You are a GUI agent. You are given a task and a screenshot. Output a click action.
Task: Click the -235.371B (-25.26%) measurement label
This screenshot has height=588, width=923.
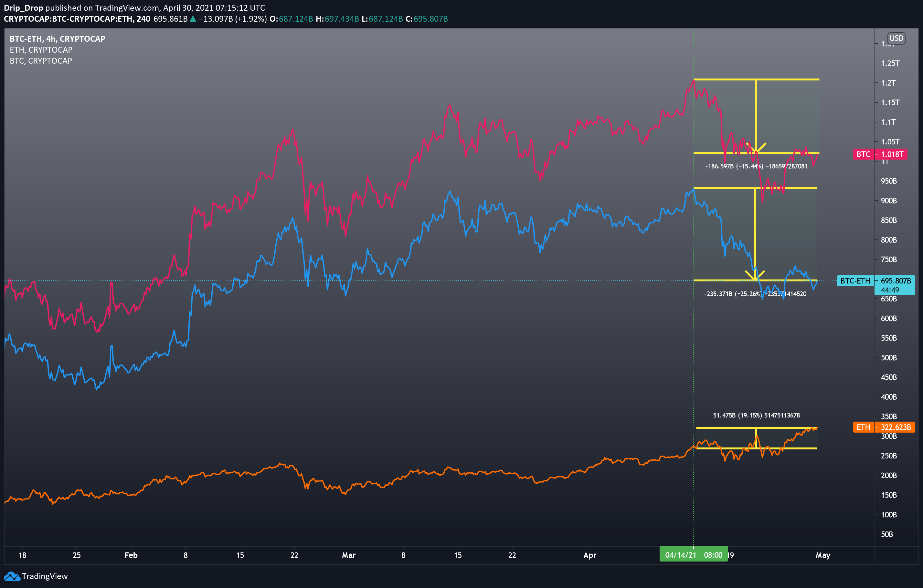pos(755,294)
